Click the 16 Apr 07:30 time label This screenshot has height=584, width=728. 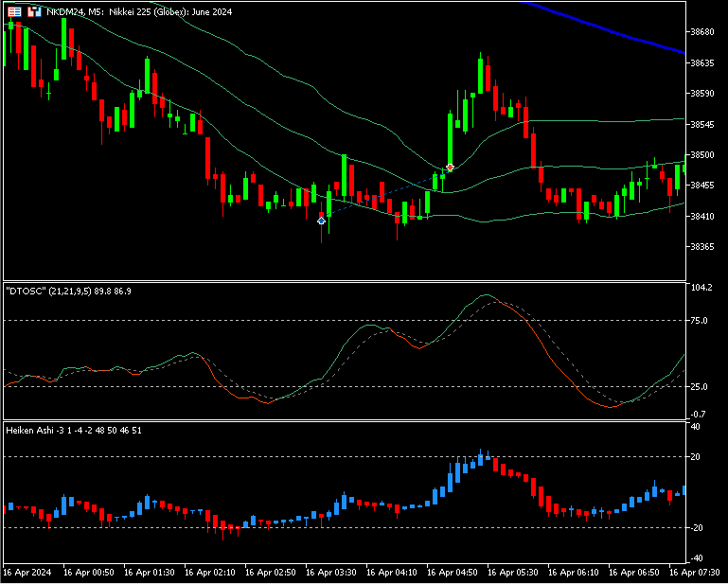click(695, 572)
